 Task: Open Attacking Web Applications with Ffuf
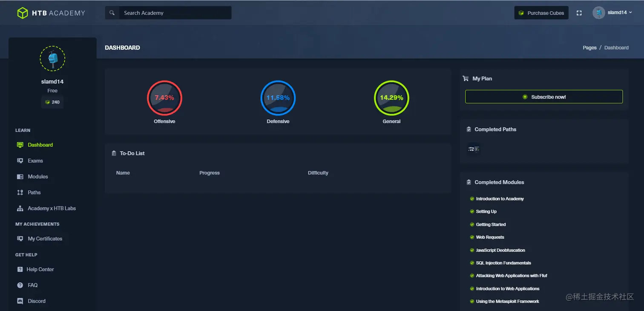click(x=512, y=276)
